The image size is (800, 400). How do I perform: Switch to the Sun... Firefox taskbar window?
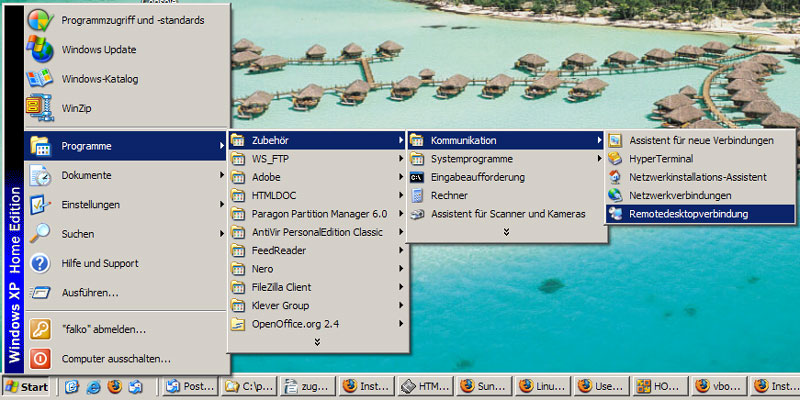(x=484, y=387)
